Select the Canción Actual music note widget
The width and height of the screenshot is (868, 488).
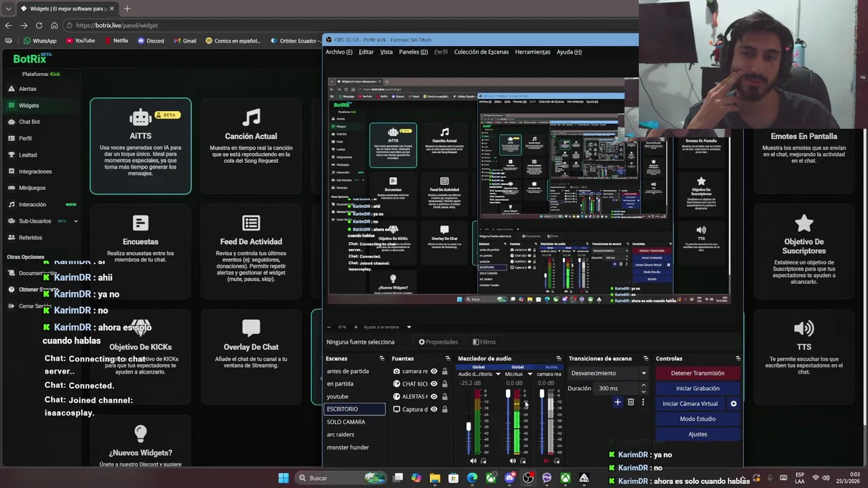click(251, 146)
